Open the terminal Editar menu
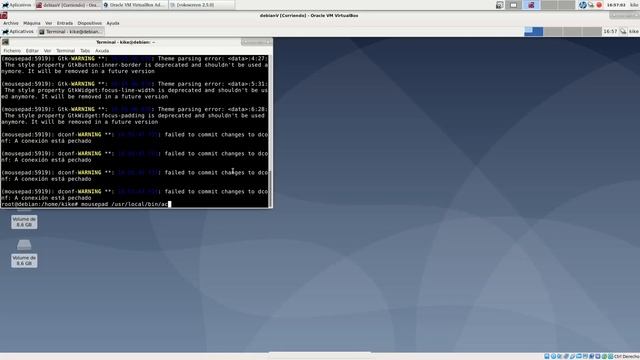This screenshot has width=640, height=360. point(32,51)
